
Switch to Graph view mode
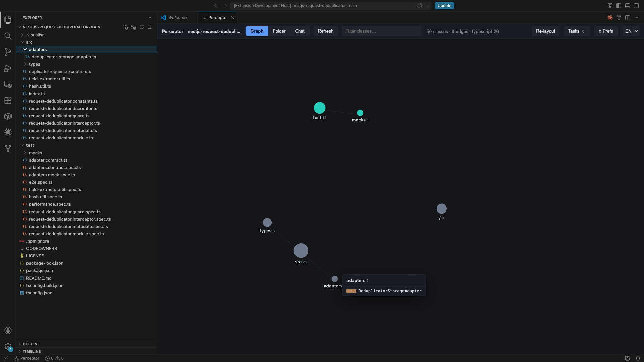257,31
